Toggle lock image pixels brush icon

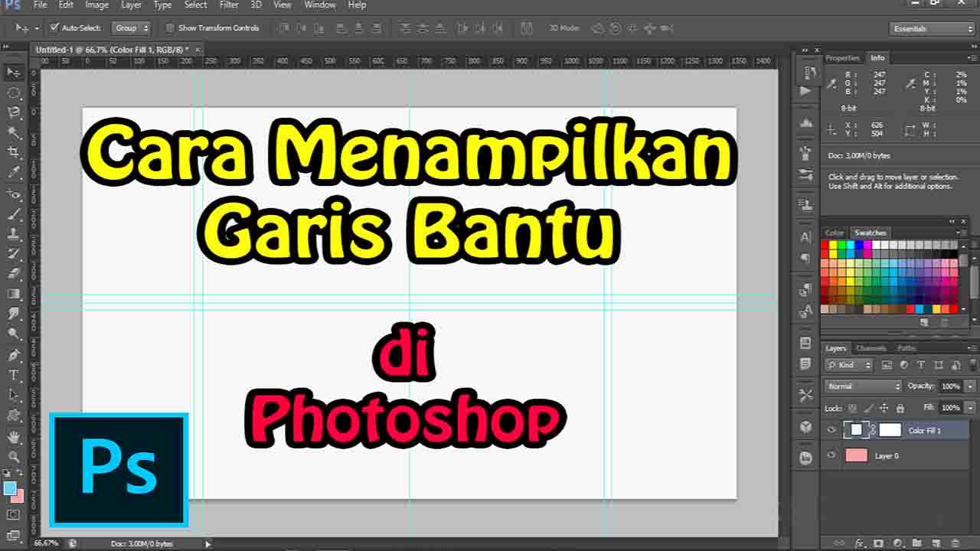point(868,408)
